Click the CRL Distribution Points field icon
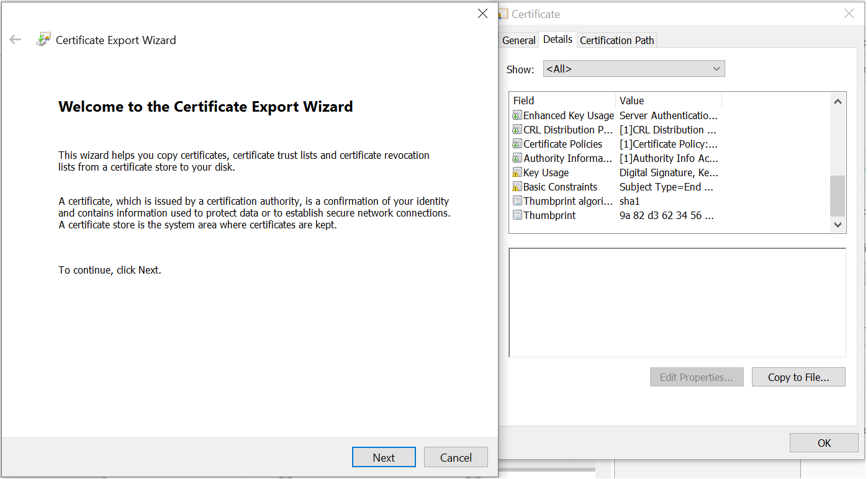The image size is (868, 479). point(517,130)
